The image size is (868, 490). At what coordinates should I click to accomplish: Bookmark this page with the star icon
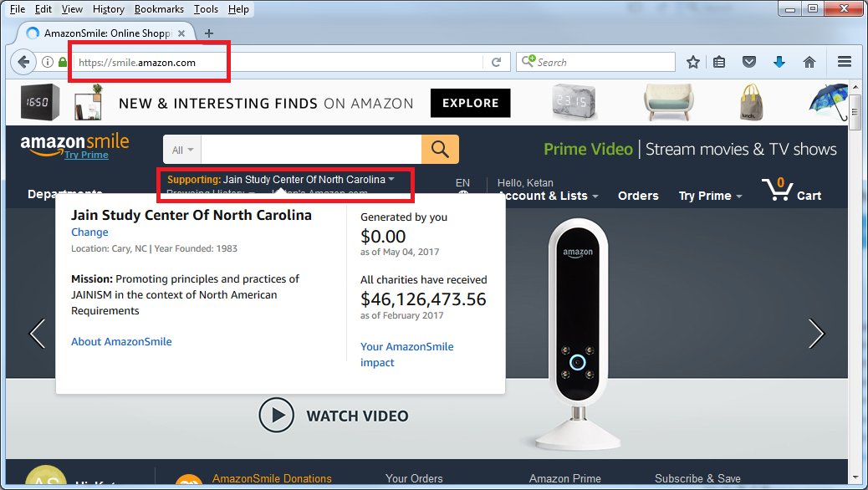(693, 62)
